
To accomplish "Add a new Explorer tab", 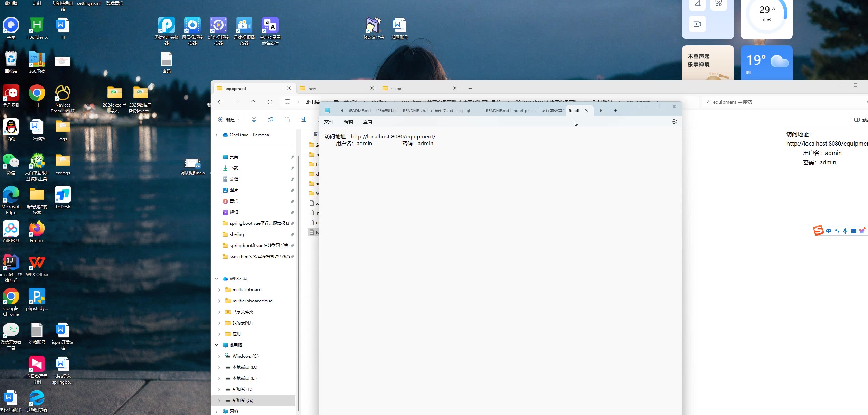I will [x=470, y=89].
